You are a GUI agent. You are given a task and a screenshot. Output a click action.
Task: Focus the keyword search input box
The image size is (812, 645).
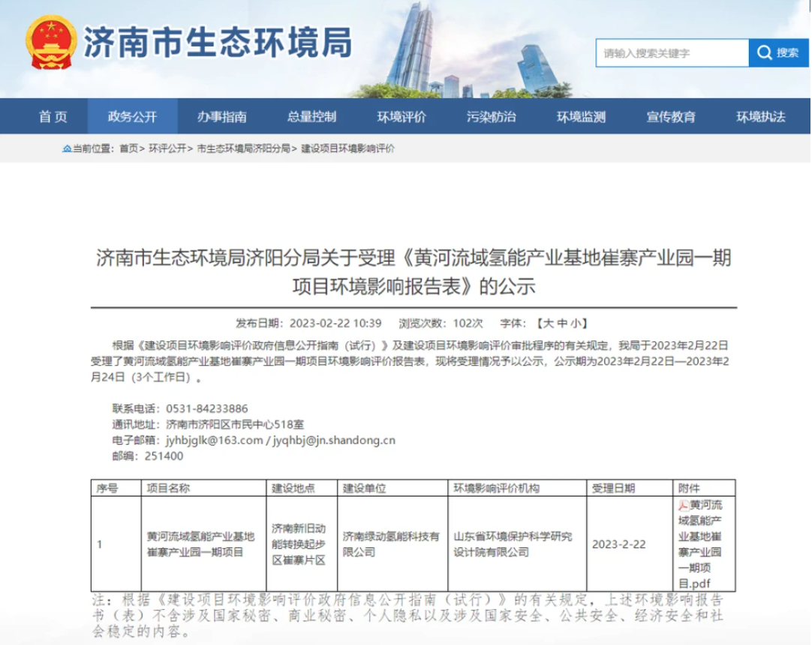tap(672, 53)
